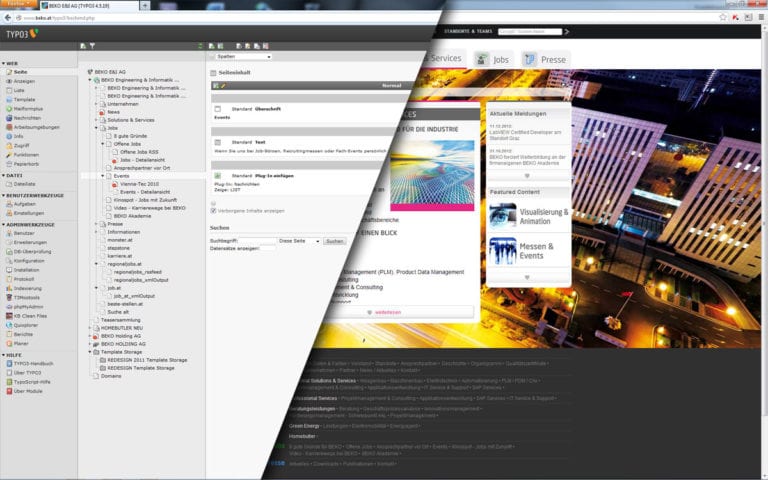This screenshot has width=768, height=480.
Task: Open the Spalten view dropdown
Action: click(243, 57)
